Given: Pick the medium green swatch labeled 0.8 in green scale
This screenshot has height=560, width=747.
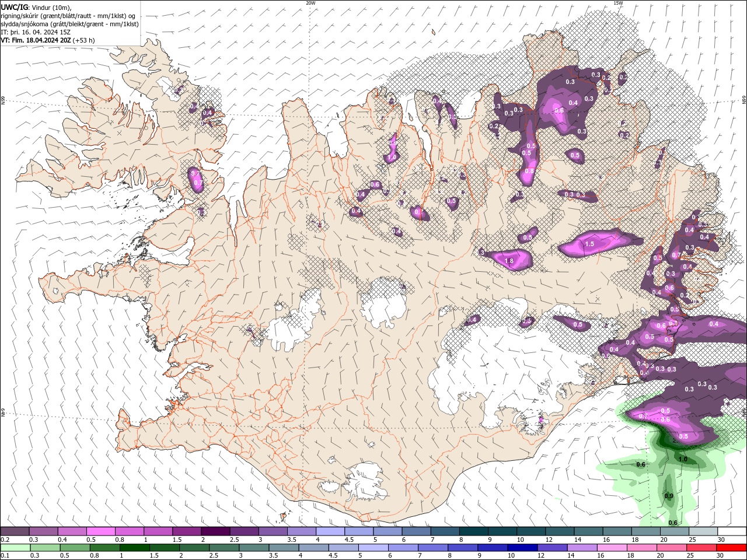Looking at the screenshot, I should click(105, 548).
